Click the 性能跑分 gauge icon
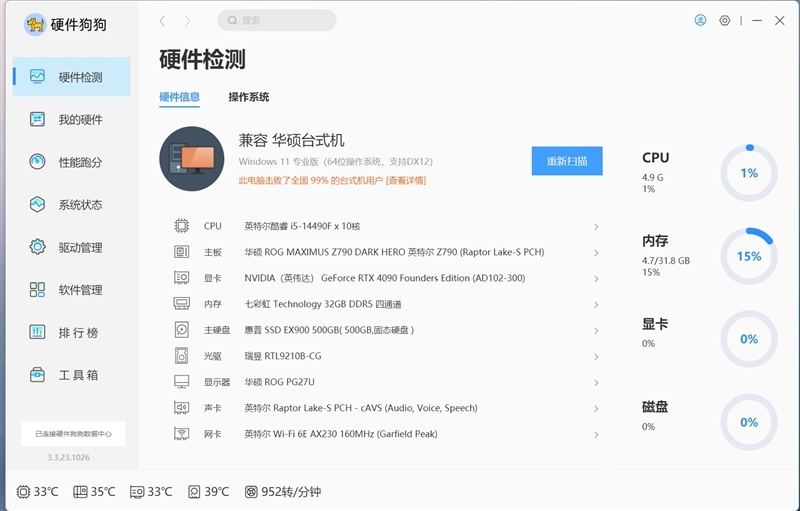This screenshot has width=800, height=511. click(37, 162)
